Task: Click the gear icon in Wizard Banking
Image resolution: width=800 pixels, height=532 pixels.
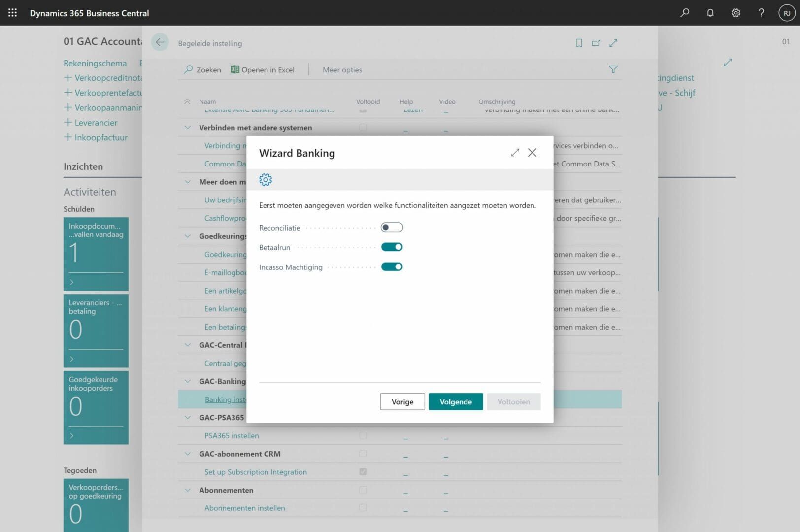Action: pyautogui.click(x=266, y=180)
